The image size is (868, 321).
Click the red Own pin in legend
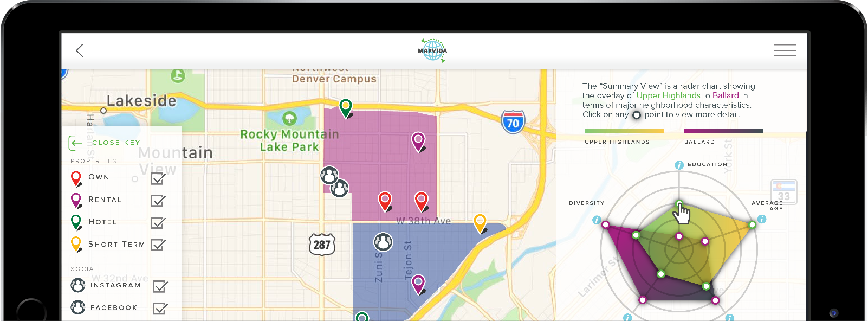point(76,178)
